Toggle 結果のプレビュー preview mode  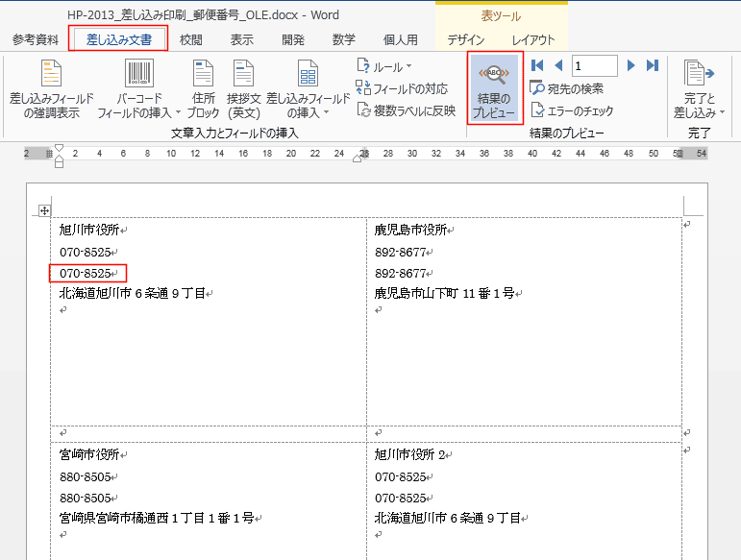point(496,88)
